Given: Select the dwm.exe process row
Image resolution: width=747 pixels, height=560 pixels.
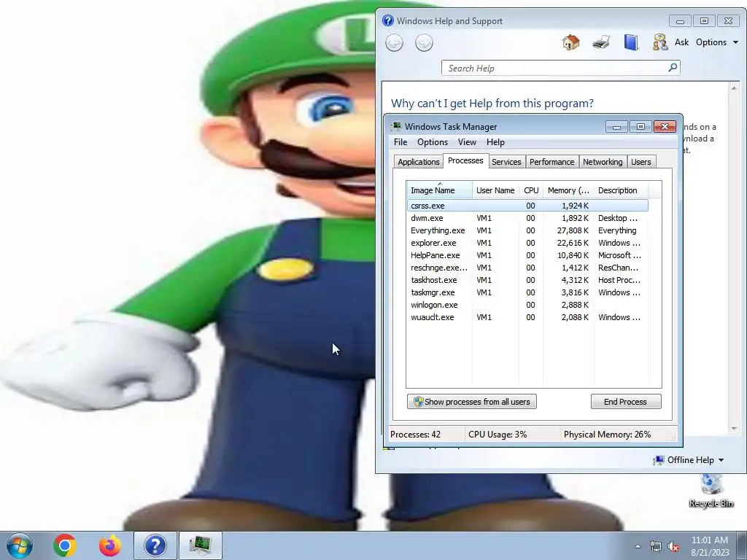Looking at the screenshot, I should coord(527,218).
